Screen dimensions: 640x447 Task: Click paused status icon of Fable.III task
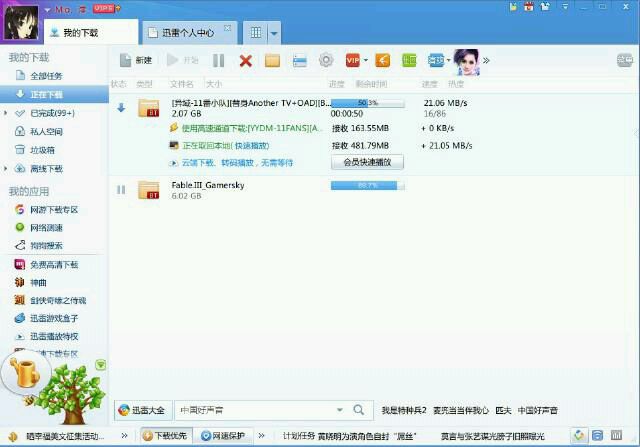click(121, 190)
